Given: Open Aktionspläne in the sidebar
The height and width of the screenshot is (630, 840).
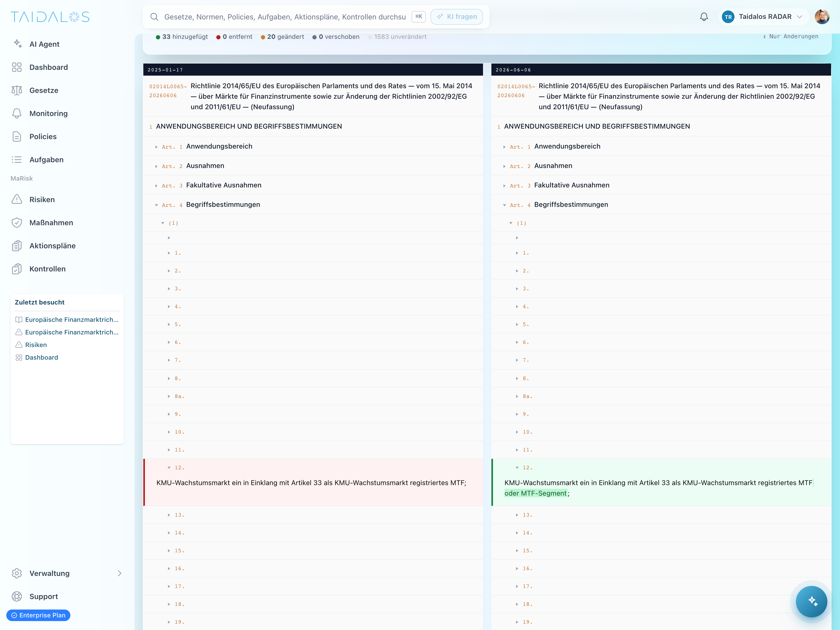Looking at the screenshot, I should pyautogui.click(x=52, y=246).
